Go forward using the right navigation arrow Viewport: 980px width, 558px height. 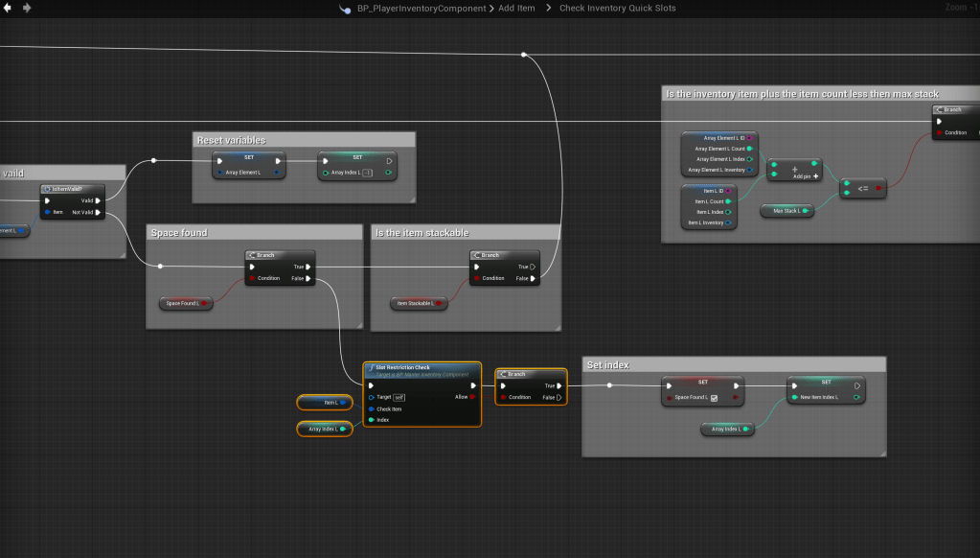[26, 8]
